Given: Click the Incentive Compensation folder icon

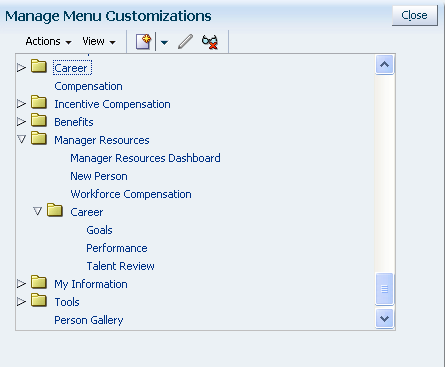Looking at the screenshot, I should pos(39,102).
